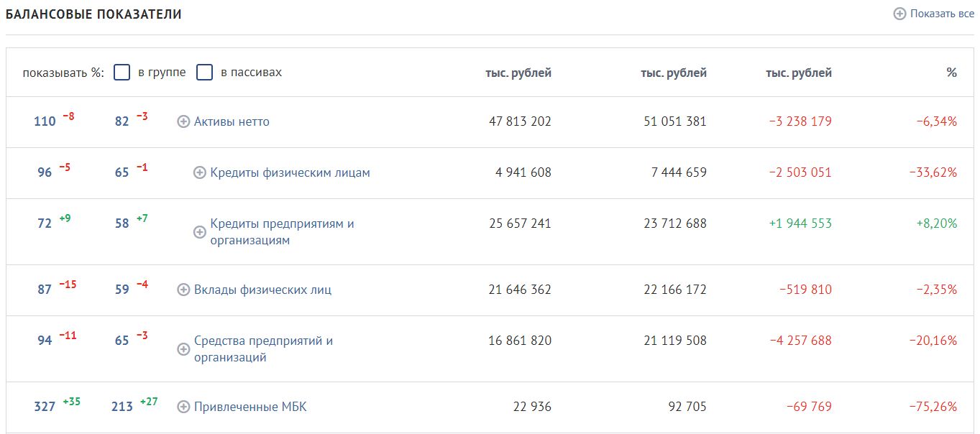The height and width of the screenshot is (434, 980).
Task: Select value 4 941 608
Action: (x=523, y=172)
